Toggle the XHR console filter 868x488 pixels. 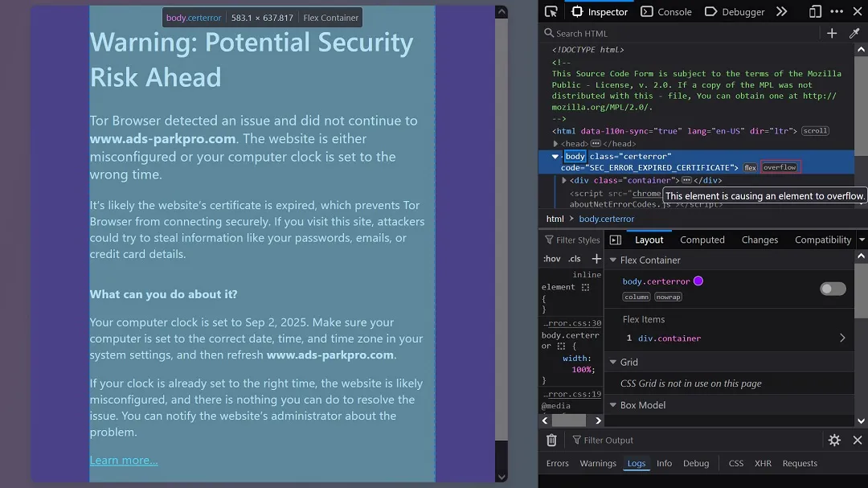tap(763, 463)
